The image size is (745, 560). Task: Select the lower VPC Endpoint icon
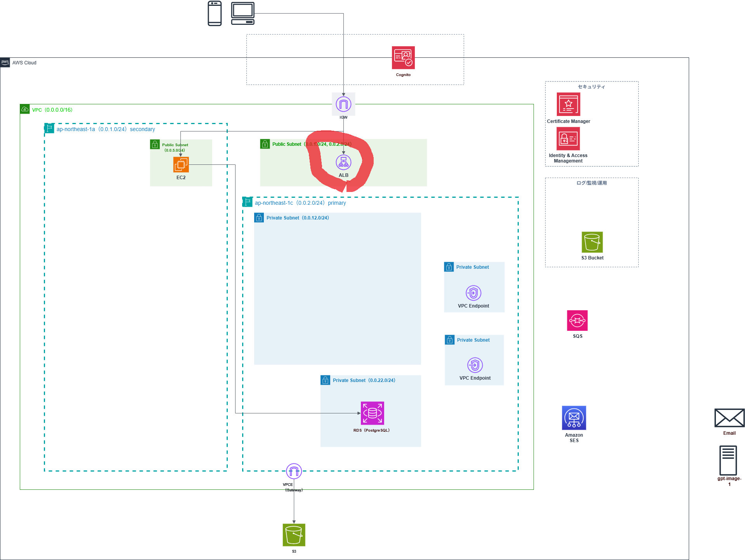(475, 365)
